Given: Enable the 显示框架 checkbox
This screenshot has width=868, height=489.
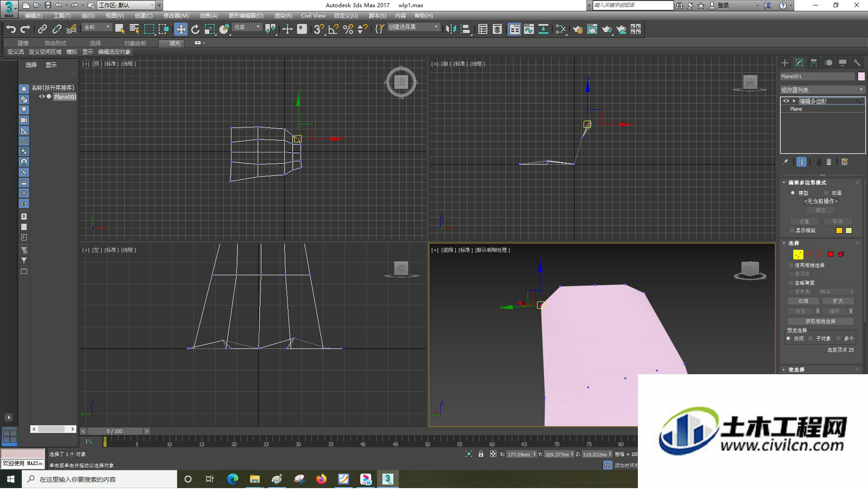Looking at the screenshot, I should 792,230.
